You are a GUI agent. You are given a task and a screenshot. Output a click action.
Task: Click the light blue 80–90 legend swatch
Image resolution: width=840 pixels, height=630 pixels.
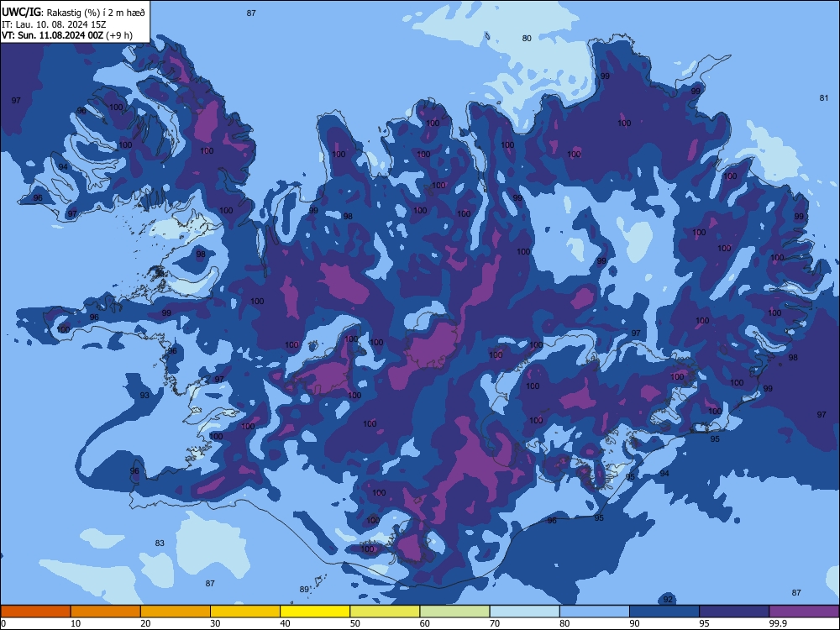(595, 612)
